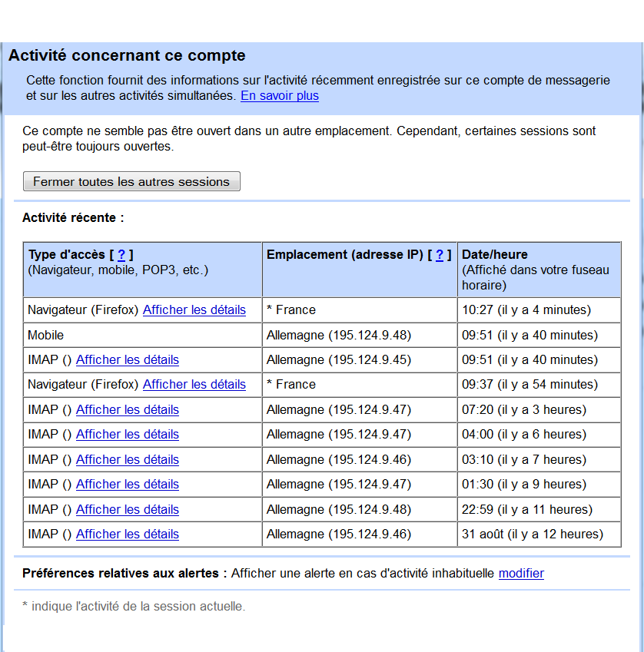Show details for Firefox session at 10:27
Image resolution: width=644 pixels, height=652 pixels.
click(194, 309)
